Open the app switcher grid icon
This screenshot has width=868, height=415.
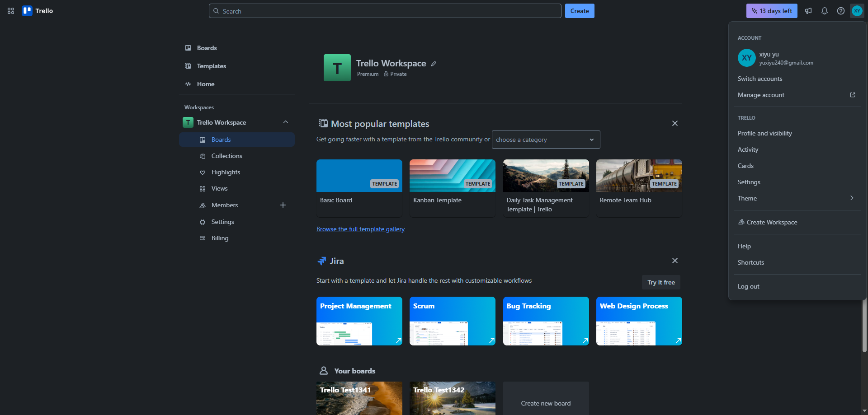pyautogui.click(x=11, y=11)
